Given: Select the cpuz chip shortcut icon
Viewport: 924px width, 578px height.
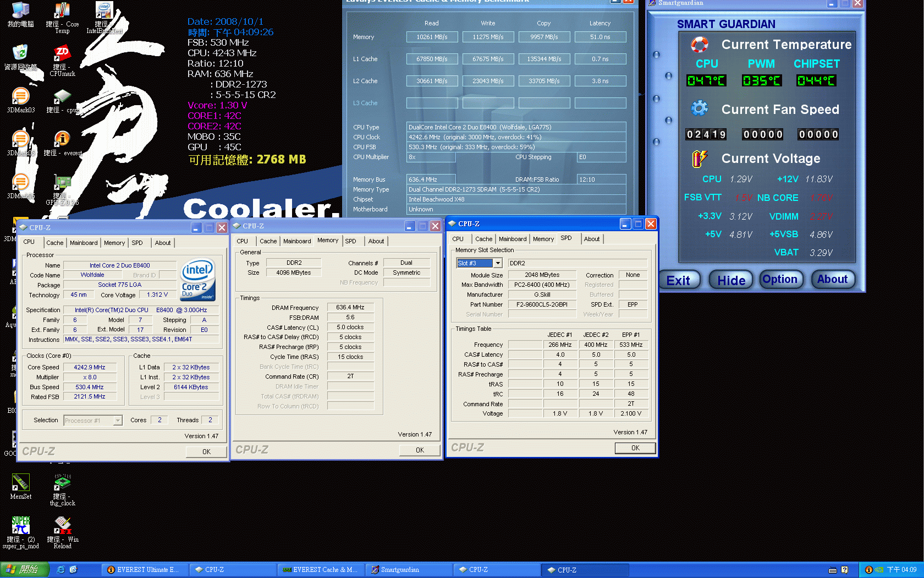Looking at the screenshot, I should [62, 100].
